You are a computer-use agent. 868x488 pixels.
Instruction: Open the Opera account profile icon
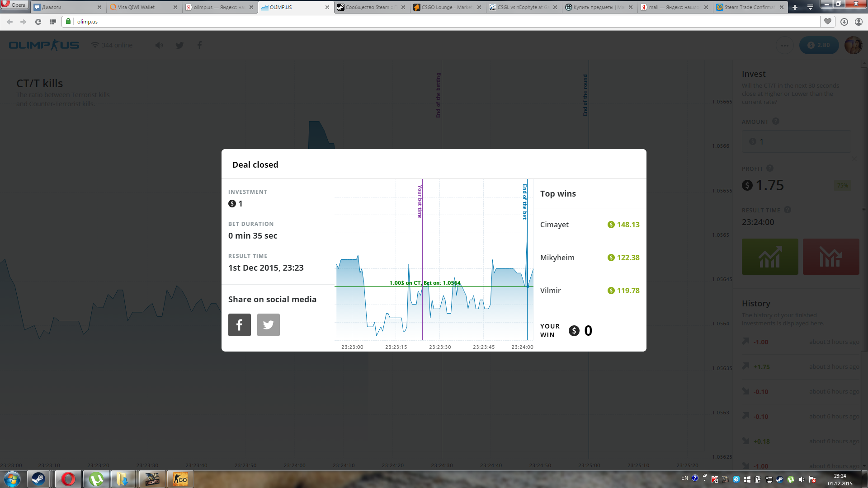[859, 22]
